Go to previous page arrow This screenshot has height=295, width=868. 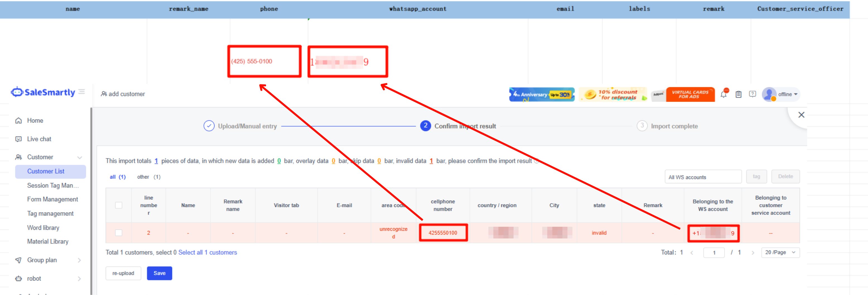pos(692,253)
